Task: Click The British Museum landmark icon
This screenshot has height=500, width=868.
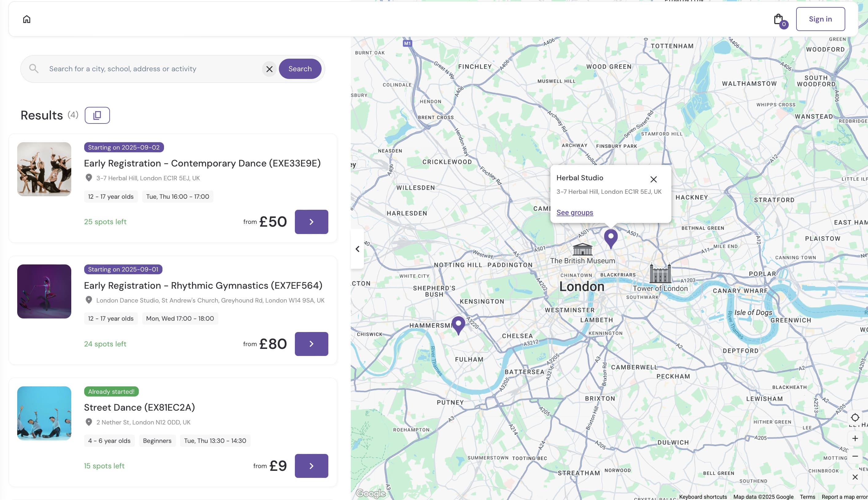Action: (583, 249)
